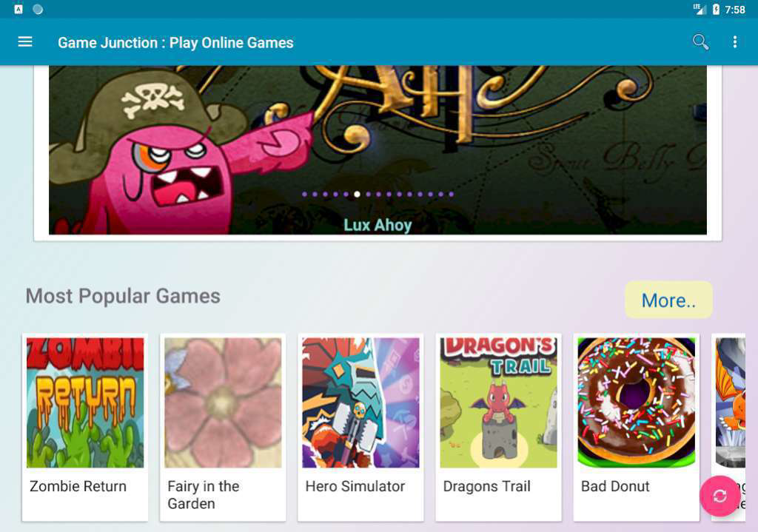The width and height of the screenshot is (758, 532).
Task: Tap the pink refresh floating button
Action: [x=720, y=496]
